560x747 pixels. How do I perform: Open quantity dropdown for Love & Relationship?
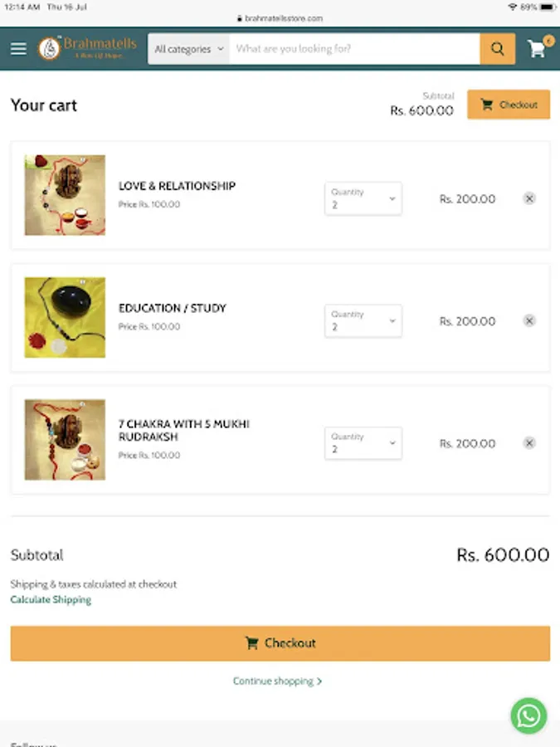(363, 199)
